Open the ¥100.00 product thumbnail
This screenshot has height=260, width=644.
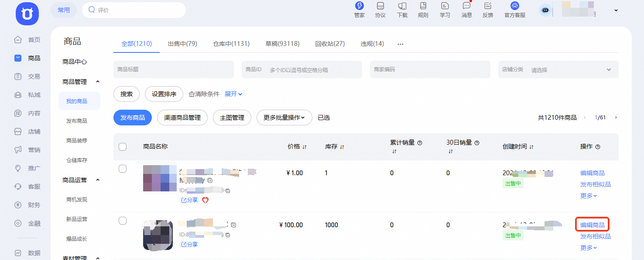158,235
